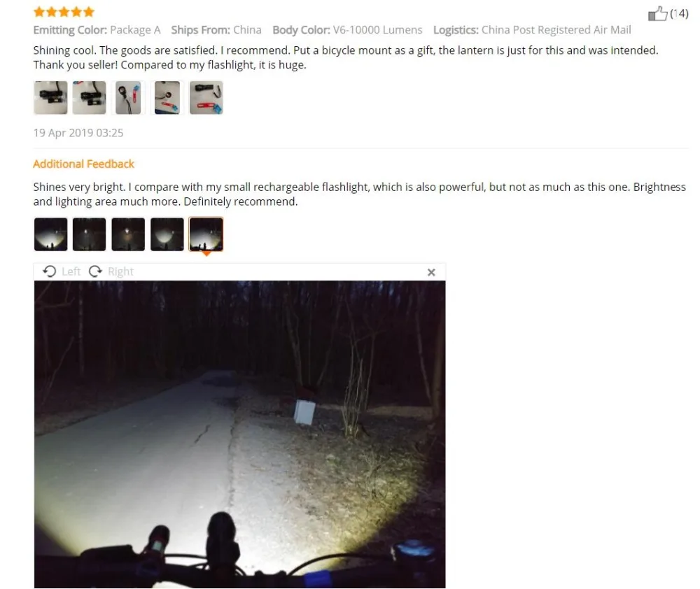
Task: View the second night beam feedback thumbnail
Action: click(90, 234)
